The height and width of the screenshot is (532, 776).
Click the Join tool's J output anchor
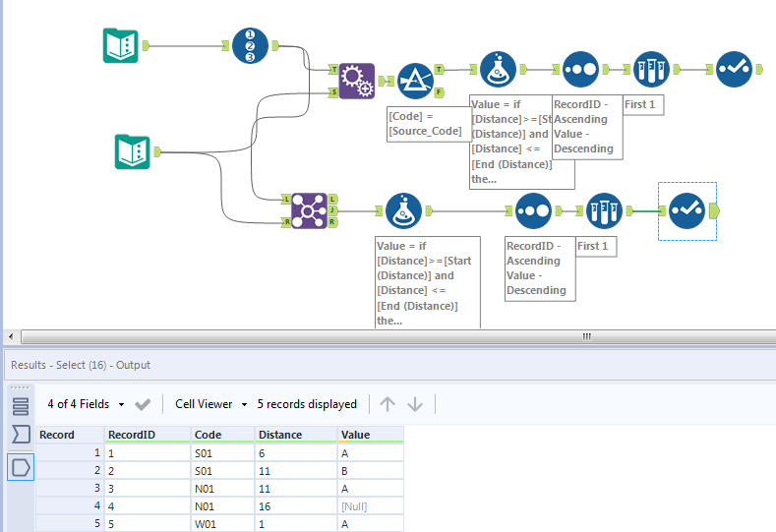click(332, 210)
